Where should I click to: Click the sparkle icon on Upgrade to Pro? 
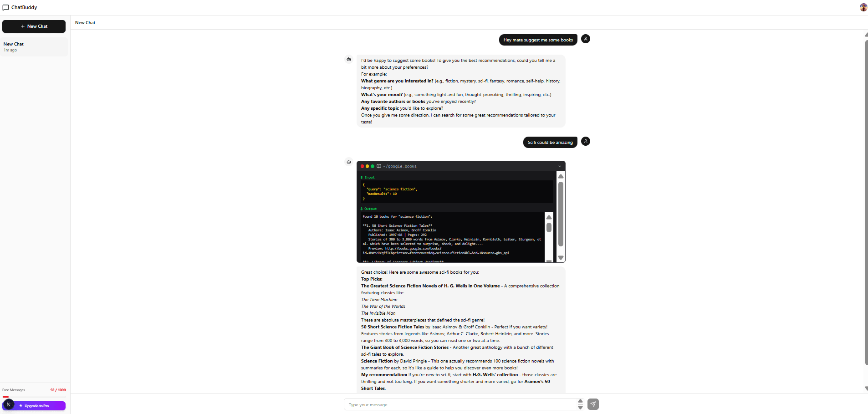[x=21, y=406]
